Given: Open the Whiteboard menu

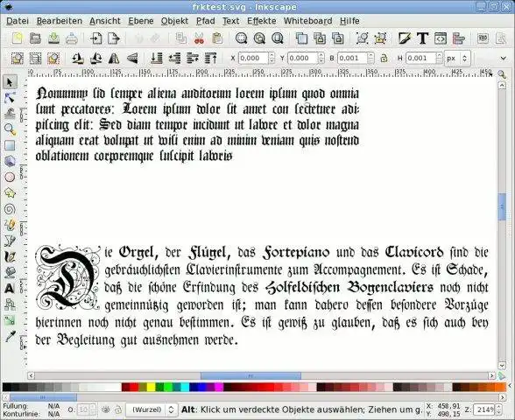Looking at the screenshot, I should click(307, 21).
